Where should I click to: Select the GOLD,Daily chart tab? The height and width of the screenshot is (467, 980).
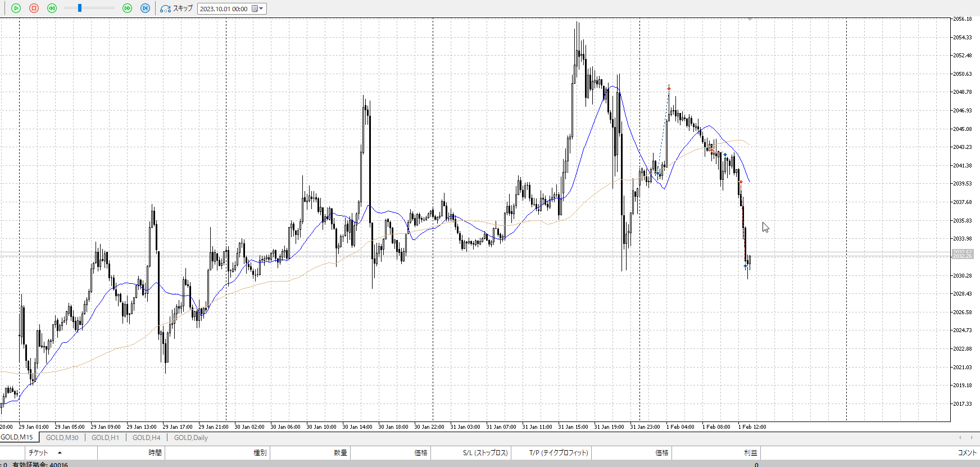click(x=190, y=438)
